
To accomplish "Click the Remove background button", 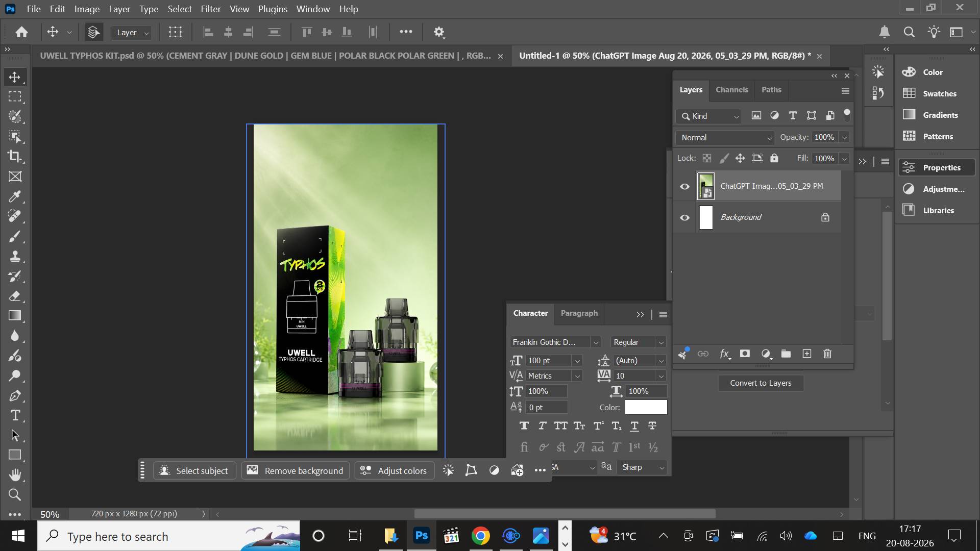I will click(295, 470).
